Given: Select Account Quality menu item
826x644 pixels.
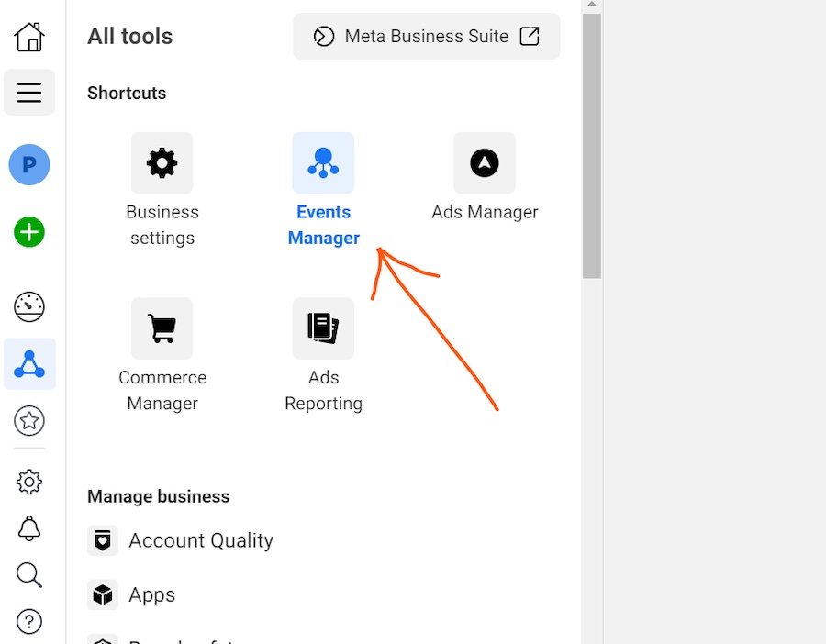Looking at the screenshot, I should pyautogui.click(x=200, y=540).
